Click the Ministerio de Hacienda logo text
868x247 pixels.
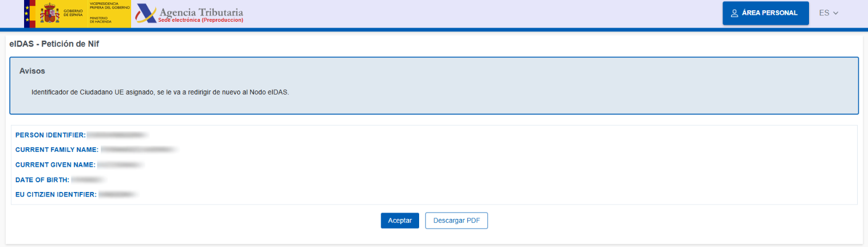101,19
